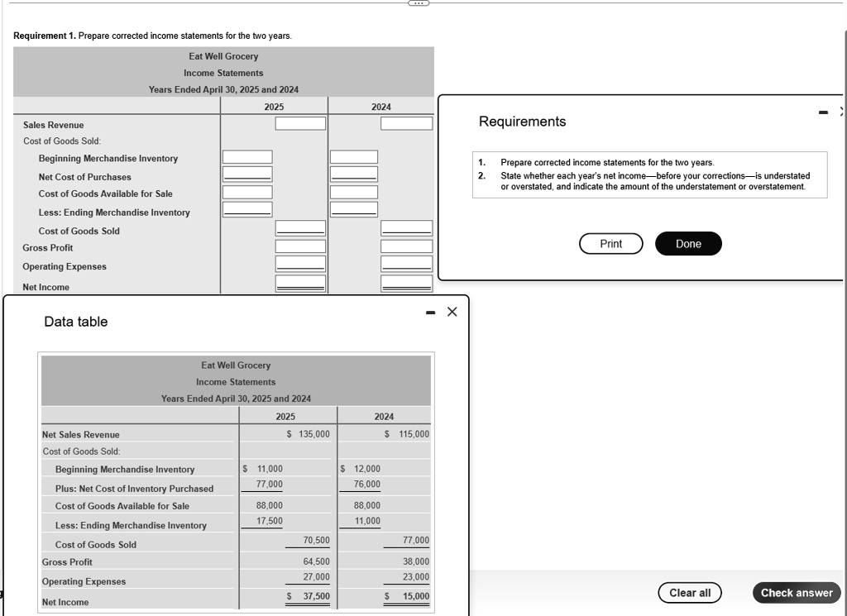Click the Print button in the Requirements panel

pyautogui.click(x=610, y=243)
